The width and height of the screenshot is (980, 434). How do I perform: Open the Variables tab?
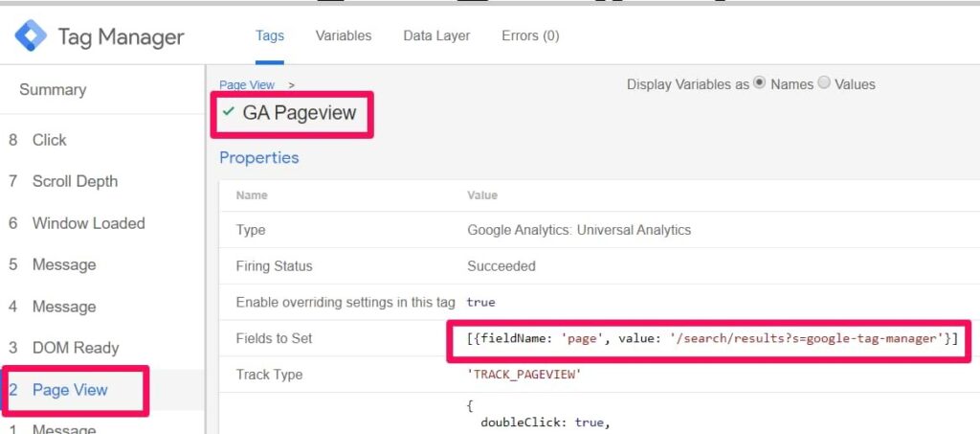(344, 35)
